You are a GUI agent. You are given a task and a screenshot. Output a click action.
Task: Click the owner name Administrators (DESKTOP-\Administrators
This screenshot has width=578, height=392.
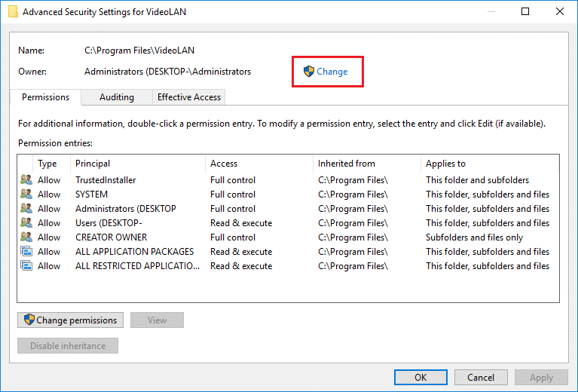(168, 72)
